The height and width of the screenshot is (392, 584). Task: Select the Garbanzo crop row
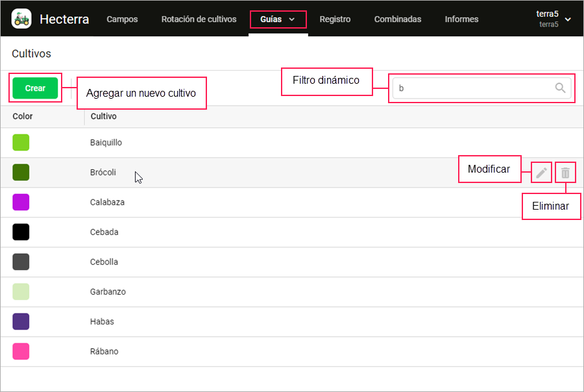(292, 292)
